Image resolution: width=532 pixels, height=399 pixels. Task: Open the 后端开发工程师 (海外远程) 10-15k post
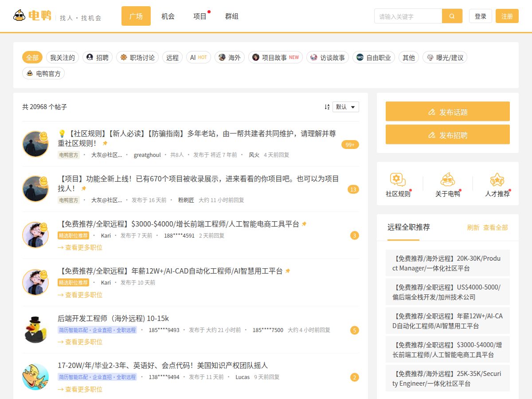(x=113, y=318)
